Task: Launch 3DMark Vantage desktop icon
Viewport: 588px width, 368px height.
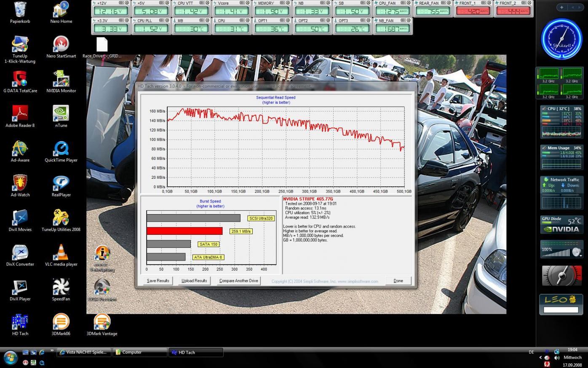Action: coord(102,325)
